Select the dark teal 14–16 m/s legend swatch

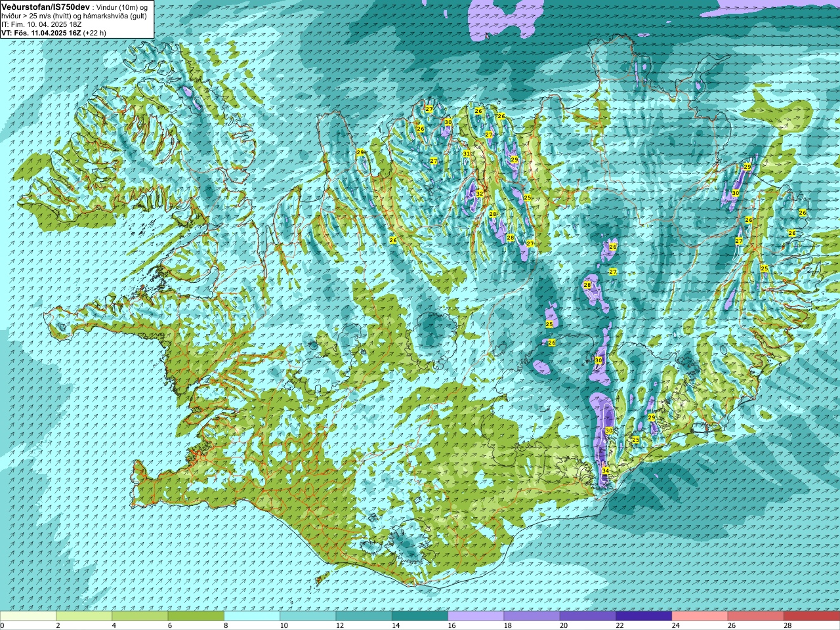click(x=420, y=616)
